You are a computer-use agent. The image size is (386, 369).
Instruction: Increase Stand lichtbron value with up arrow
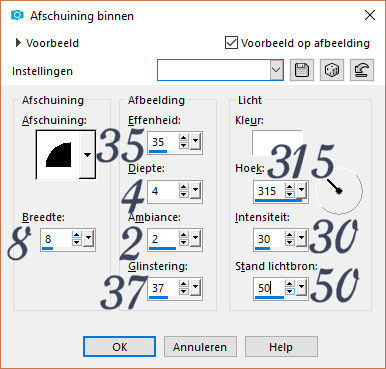(290, 283)
